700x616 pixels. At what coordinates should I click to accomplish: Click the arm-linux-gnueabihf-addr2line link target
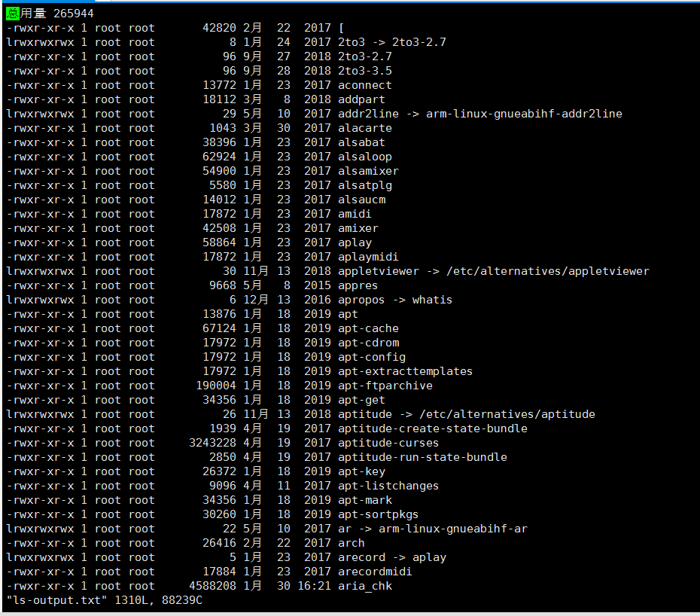click(524, 114)
